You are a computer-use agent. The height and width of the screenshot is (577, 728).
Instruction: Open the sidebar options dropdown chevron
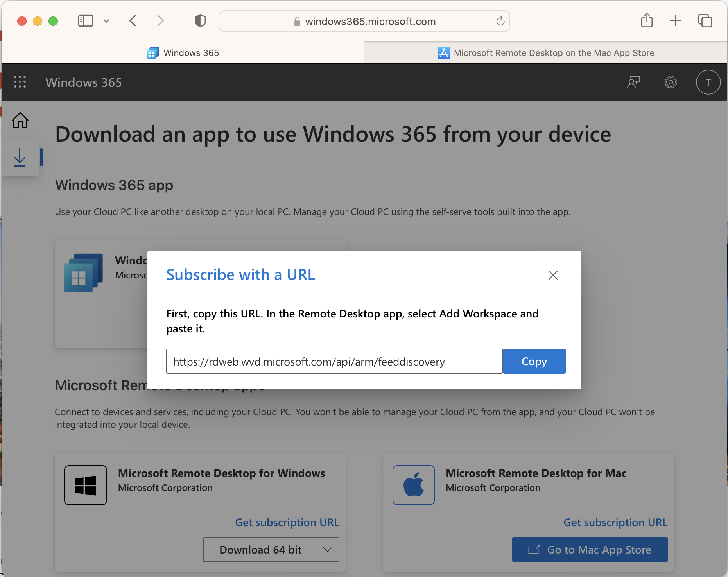(106, 21)
